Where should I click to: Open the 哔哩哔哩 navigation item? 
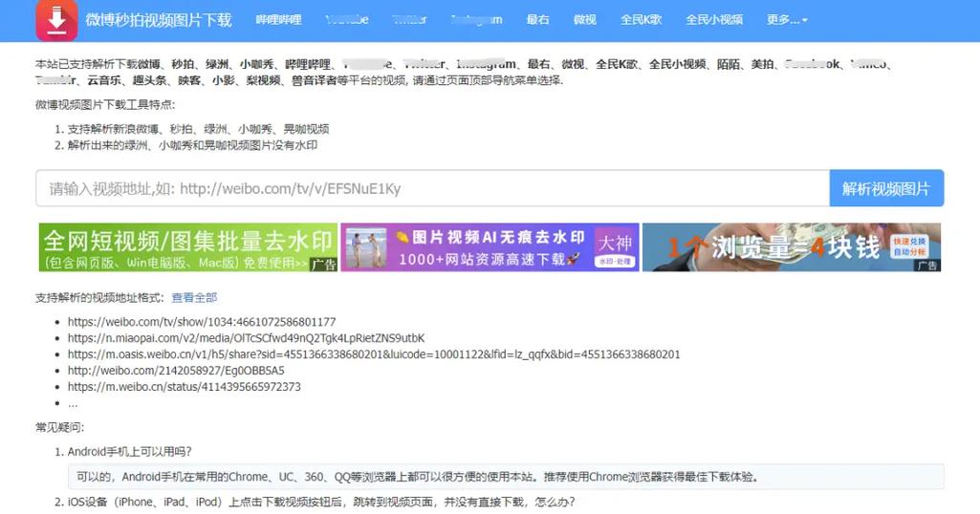[279, 20]
